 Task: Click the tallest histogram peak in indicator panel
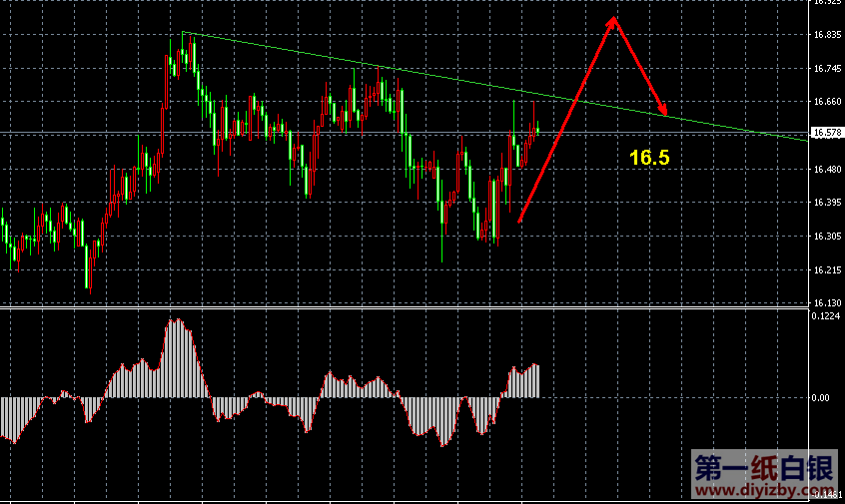pos(178,323)
